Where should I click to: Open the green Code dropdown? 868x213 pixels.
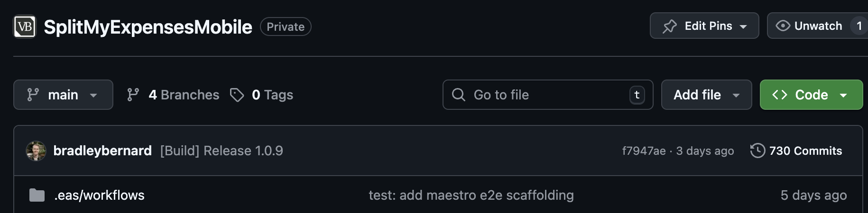pos(811,95)
